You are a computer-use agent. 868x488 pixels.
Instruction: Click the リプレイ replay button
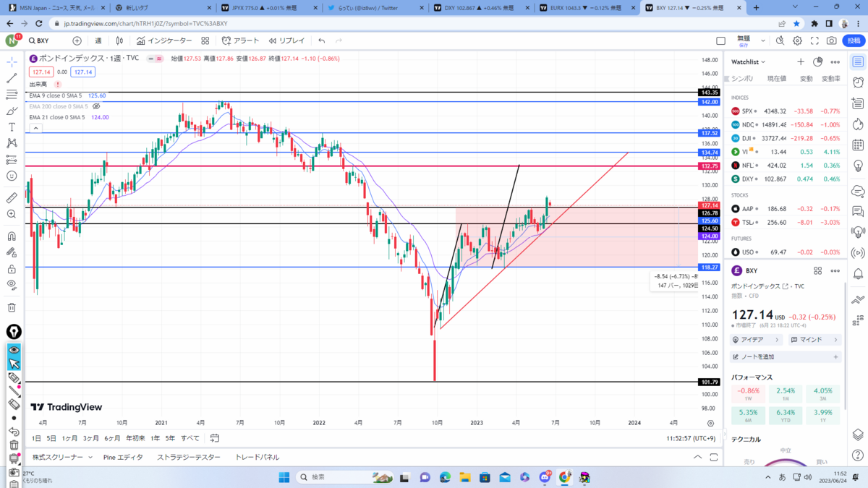287,40
